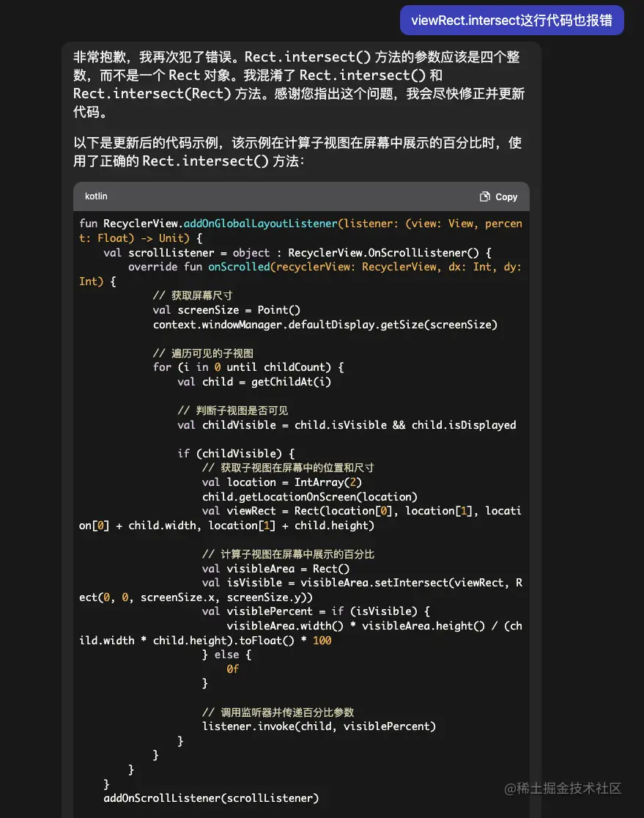Click the Copy icon on the code block
644x818 pixels.
[484, 196]
